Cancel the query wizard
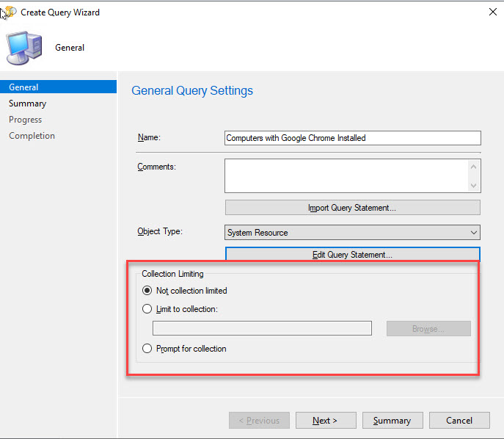Screen dimensions: 504x439 click(459, 421)
